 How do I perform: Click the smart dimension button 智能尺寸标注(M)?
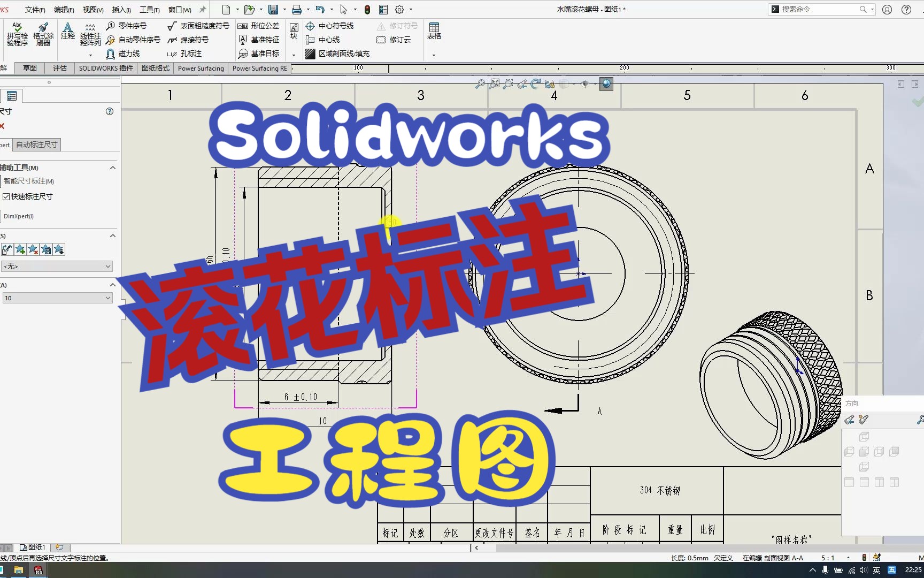[x=29, y=181]
